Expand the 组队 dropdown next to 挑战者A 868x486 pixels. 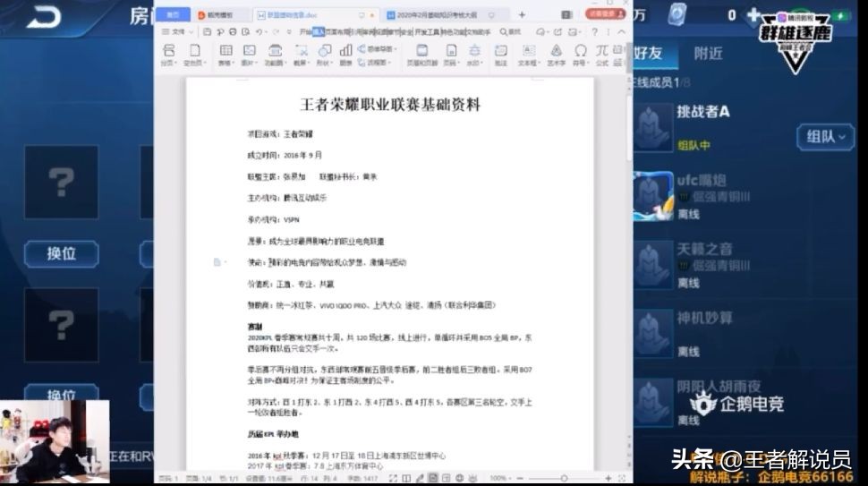[x=825, y=137]
